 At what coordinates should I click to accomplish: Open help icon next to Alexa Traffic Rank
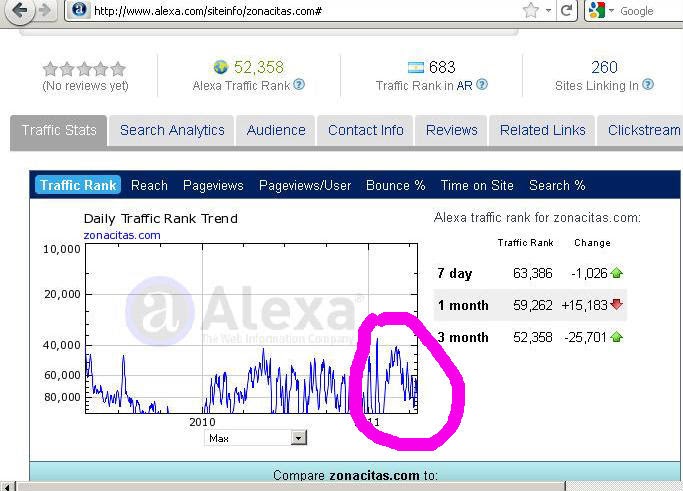click(x=299, y=85)
